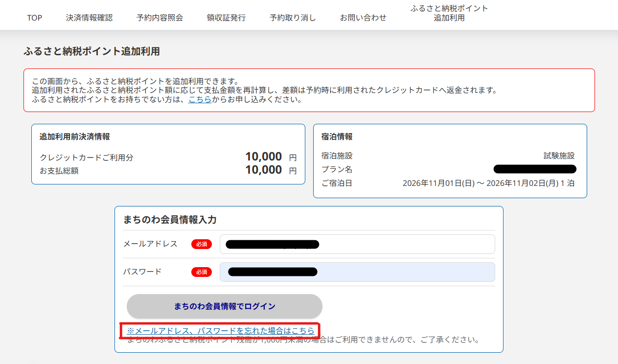
Task: Click まちのわ会員情報でログイン button
Action: 225,306
